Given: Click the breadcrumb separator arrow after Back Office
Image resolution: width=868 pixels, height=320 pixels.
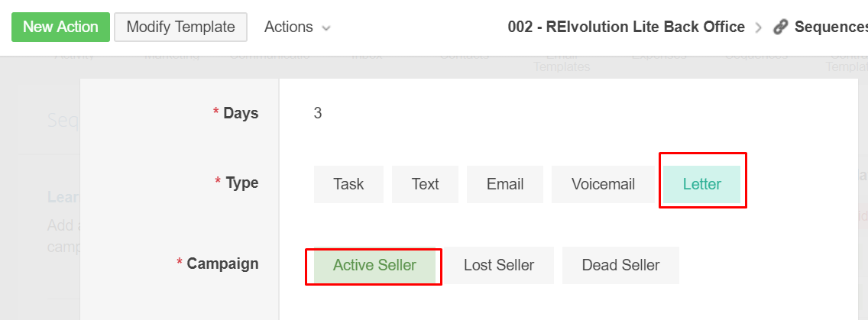Looking at the screenshot, I should pos(759,27).
